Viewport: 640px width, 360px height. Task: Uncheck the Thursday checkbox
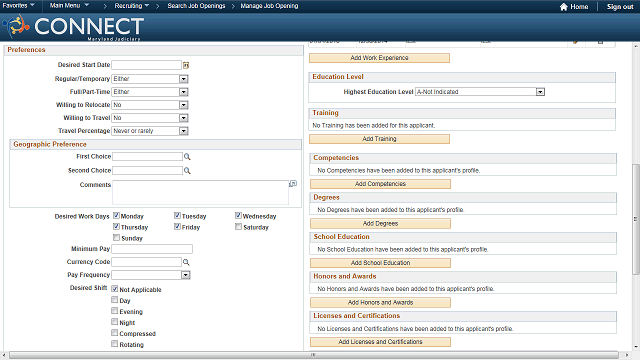(116, 227)
